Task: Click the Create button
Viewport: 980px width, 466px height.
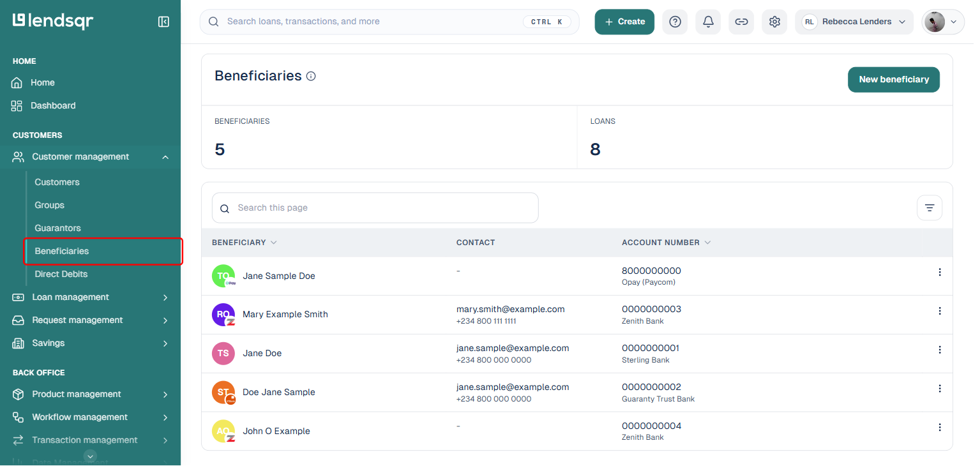Action: tap(624, 22)
